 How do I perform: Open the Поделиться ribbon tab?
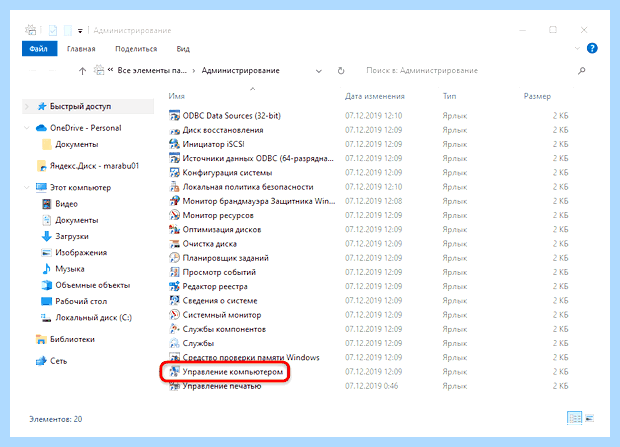(x=136, y=49)
